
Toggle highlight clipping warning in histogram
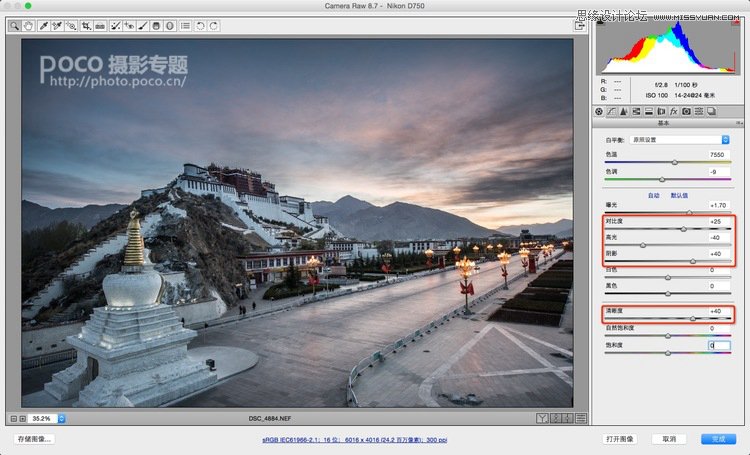737,22
